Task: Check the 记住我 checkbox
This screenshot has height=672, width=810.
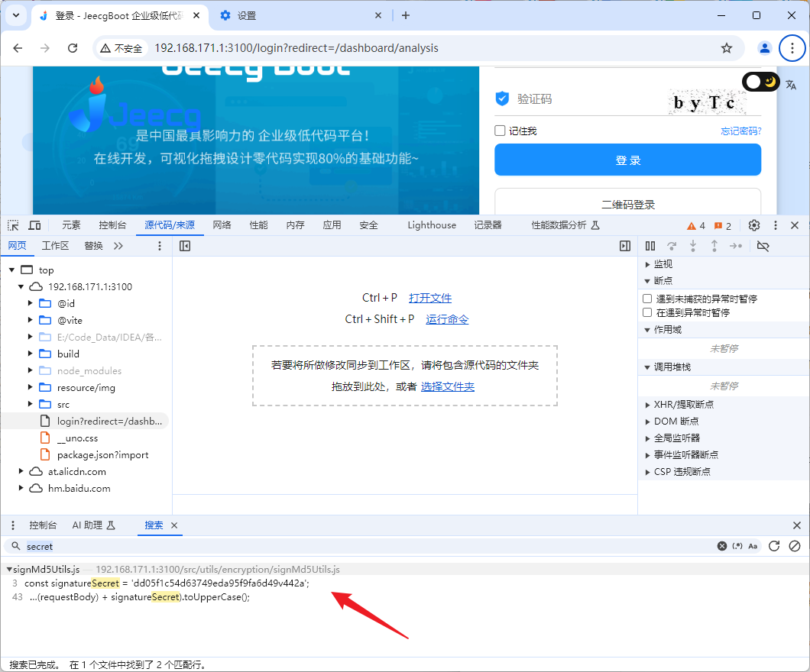Action: pos(500,131)
